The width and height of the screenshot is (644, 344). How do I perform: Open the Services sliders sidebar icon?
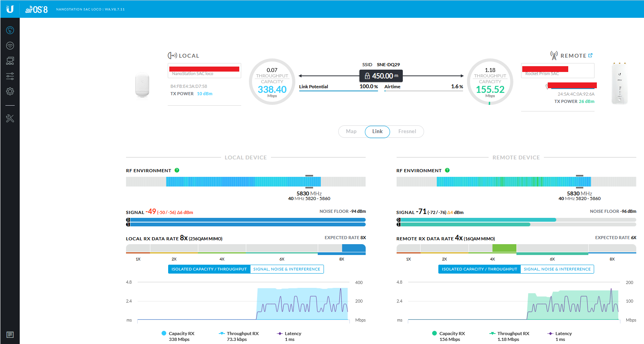(10, 76)
